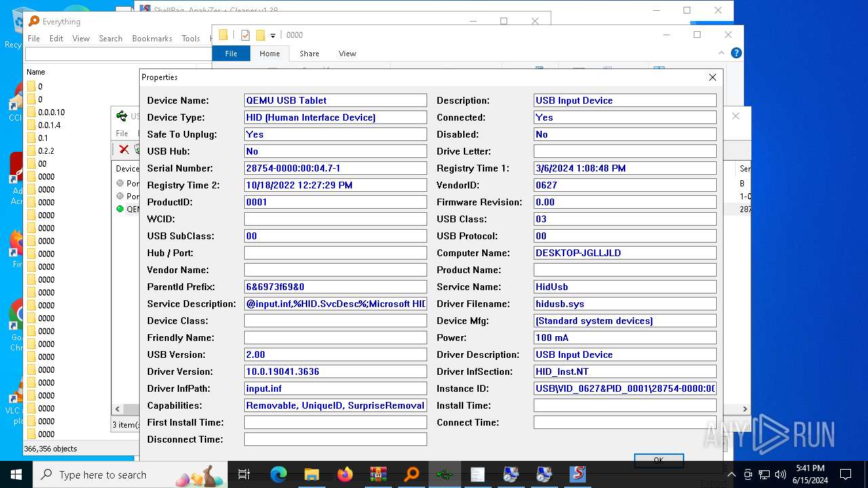Click the Everything search input box
Viewport: 868px width, 488px height.
pos(119,54)
